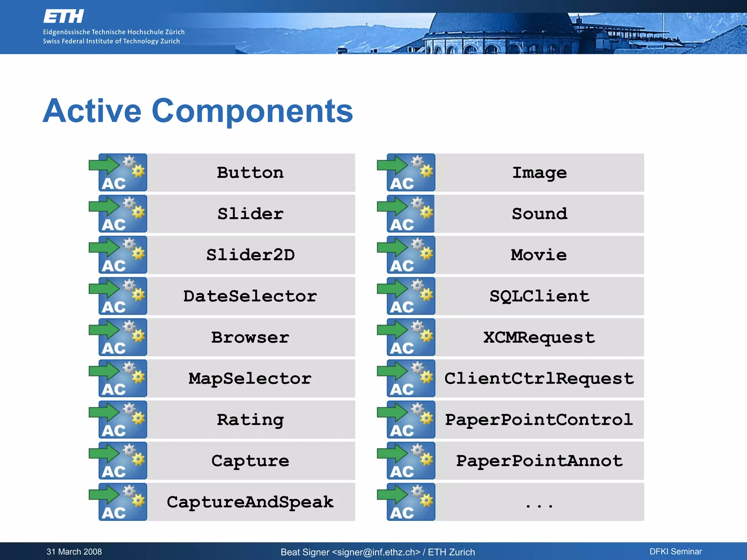The image size is (747, 560).
Task: Select the ClientCtrlRequest component label
Action: coord(539,379)
